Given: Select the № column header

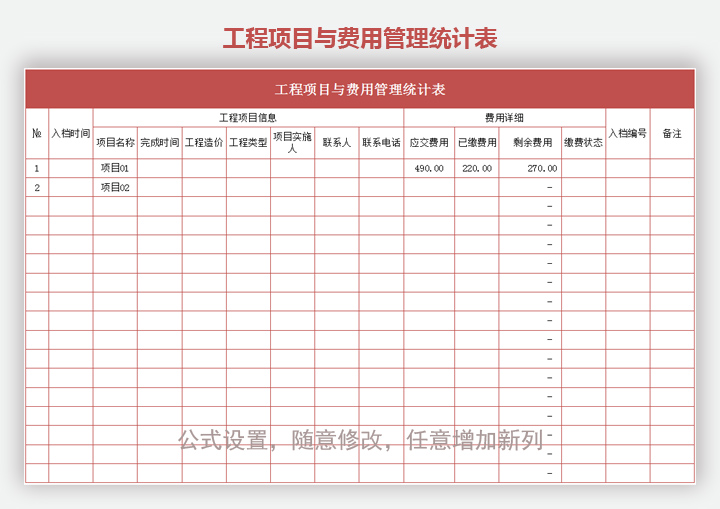Looking at the screenshot, I should 37,134.
